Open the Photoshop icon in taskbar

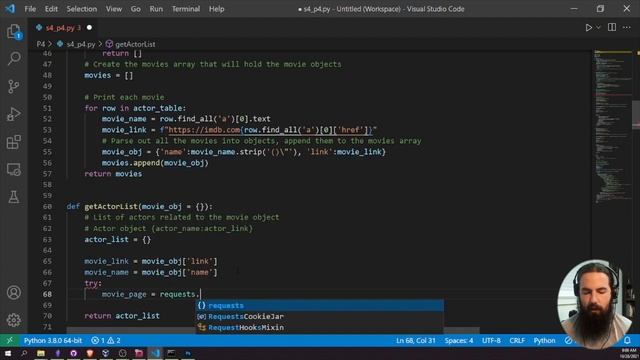point(188,353)
